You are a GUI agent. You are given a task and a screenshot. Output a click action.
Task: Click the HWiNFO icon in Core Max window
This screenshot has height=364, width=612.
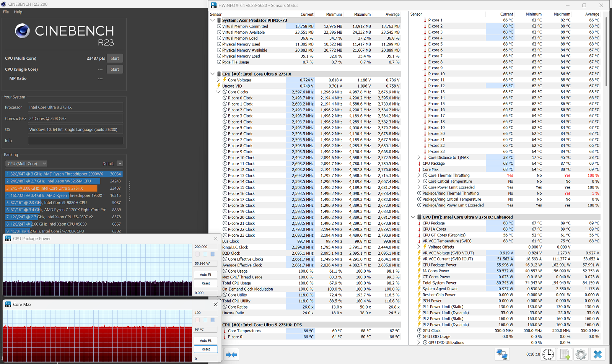tap(8, 304)
